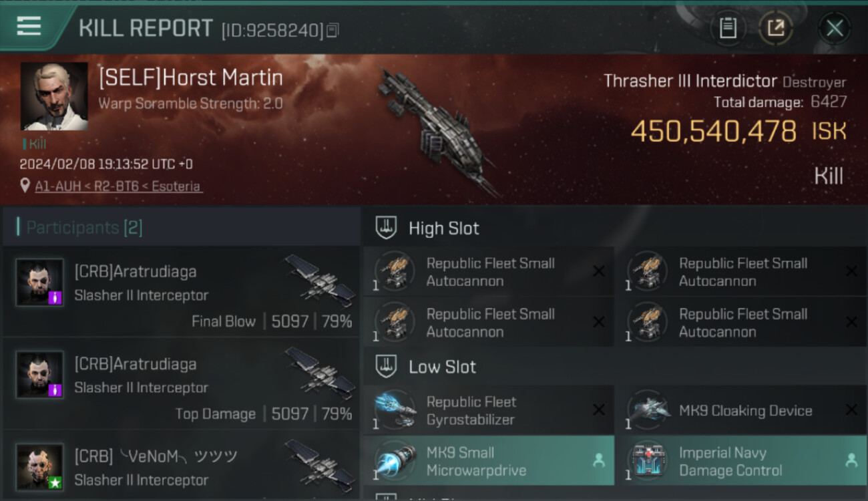This screenshot has height=501, width=868.
Task: Open the clipboard report icon
Action: (728, 28)
